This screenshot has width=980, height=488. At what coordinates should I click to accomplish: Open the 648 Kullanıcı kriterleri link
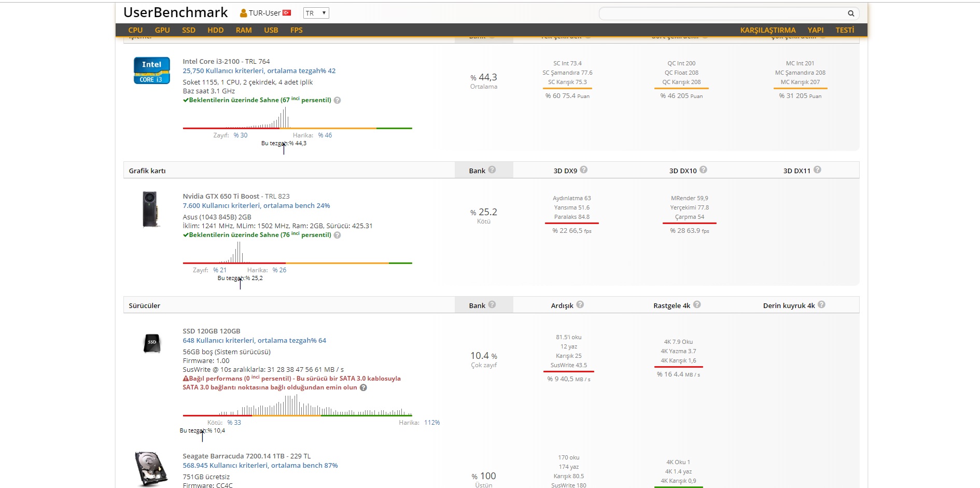pos(255,341)
